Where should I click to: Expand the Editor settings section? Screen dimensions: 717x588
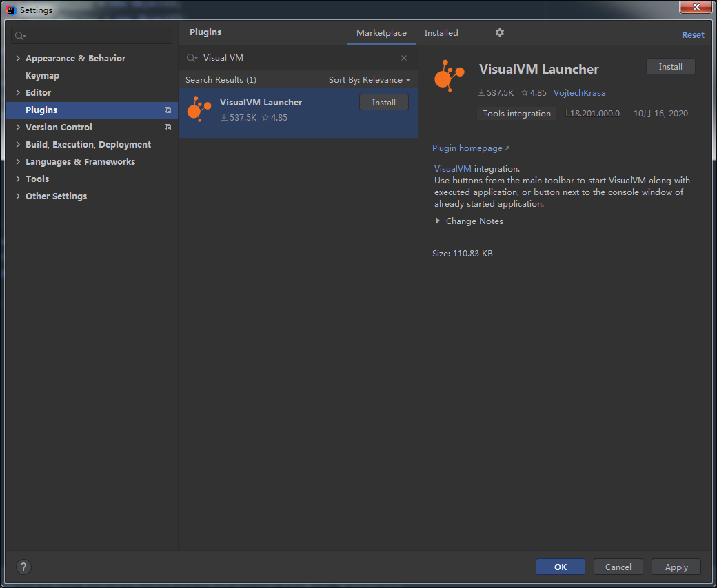pos(18,92)
